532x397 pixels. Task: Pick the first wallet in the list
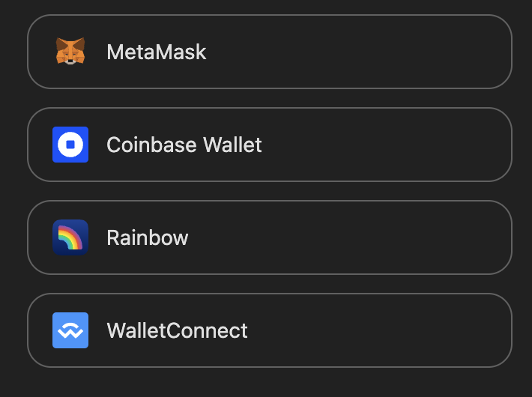click(x=270, y=52)
